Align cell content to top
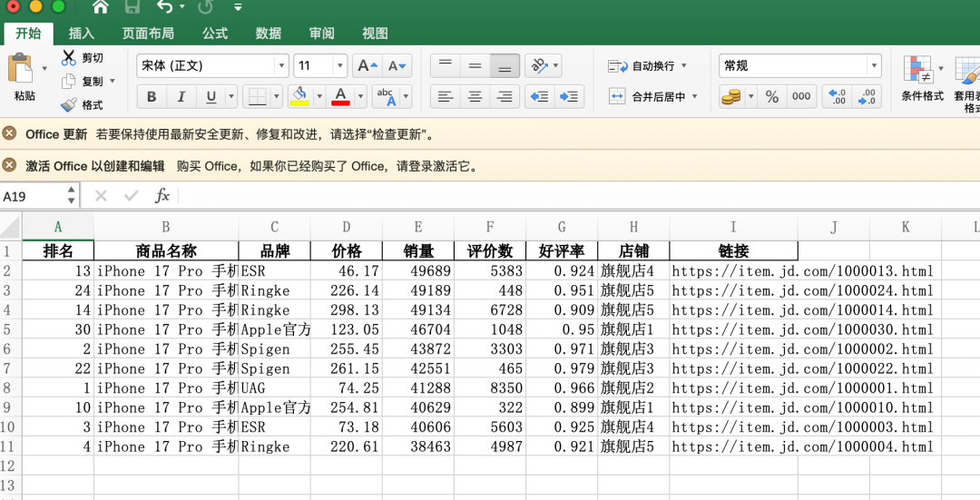 (x=445, y=65)
